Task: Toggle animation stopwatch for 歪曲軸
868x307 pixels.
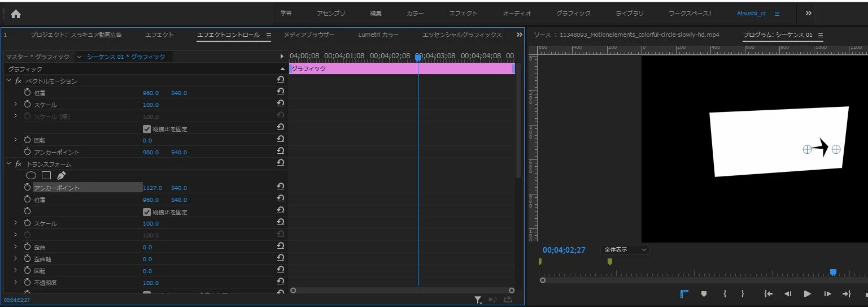Action: coord(28,258)
